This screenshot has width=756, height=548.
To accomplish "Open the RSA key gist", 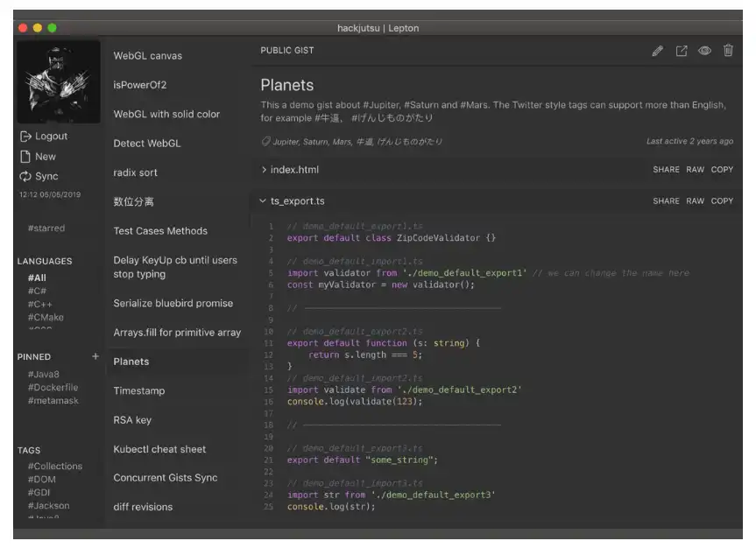I will click(132, 420).
